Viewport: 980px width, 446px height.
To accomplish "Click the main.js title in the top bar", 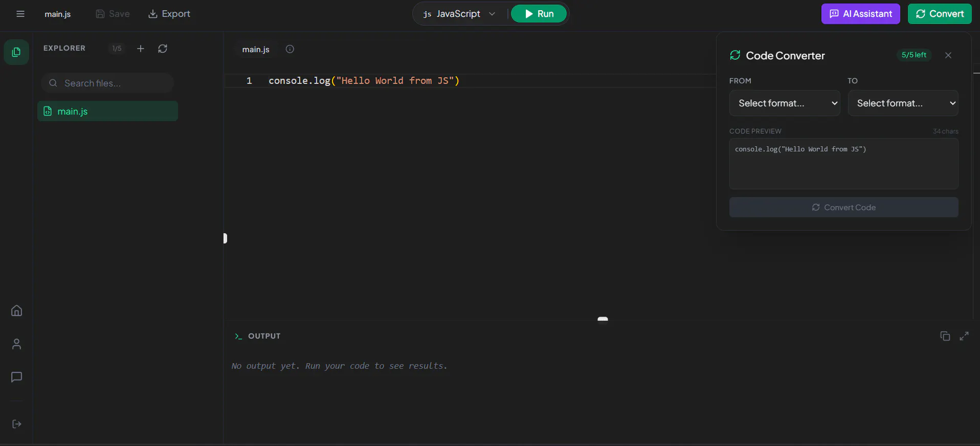I will [57, 14].
